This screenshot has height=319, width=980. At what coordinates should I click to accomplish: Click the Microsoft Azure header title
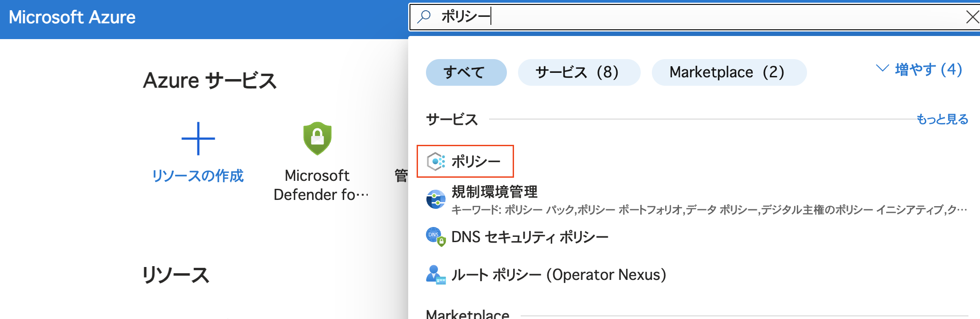pyautogui.click(x=72, y=17)
